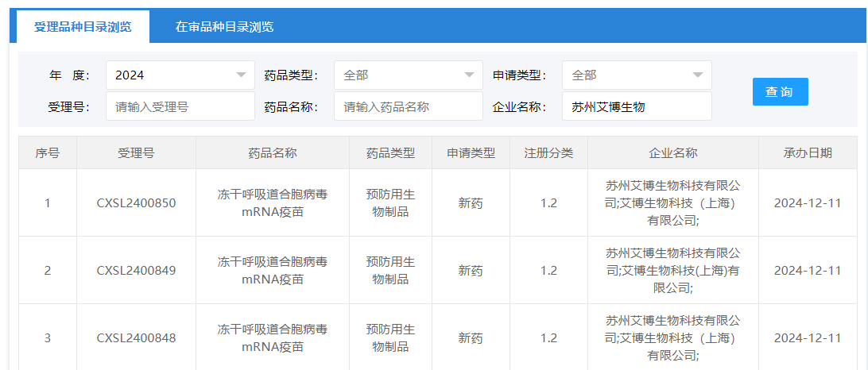The width and height of the screenshot is (868, 370).
Task: Select acceptance number CXSL2400850
Action: [x=136, y=203]
